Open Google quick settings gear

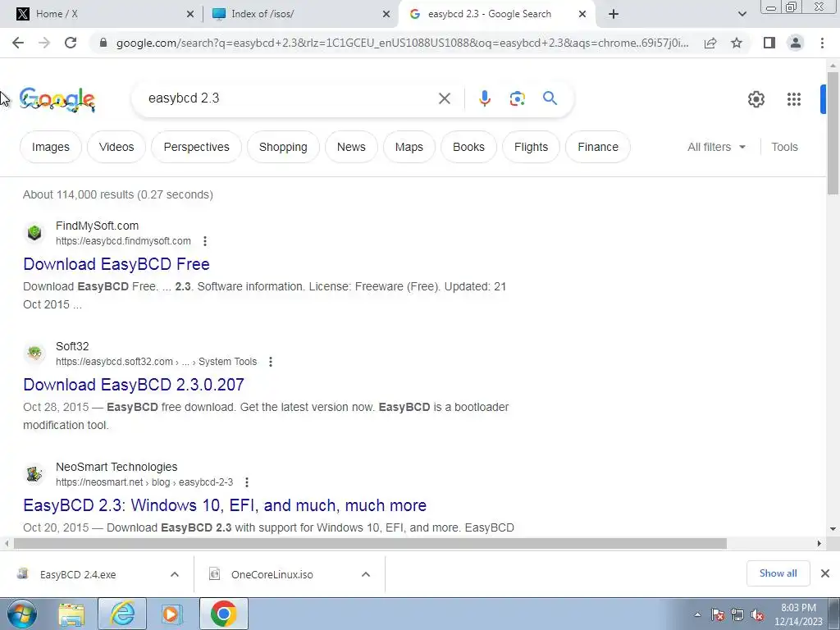(x=756, y=99)
